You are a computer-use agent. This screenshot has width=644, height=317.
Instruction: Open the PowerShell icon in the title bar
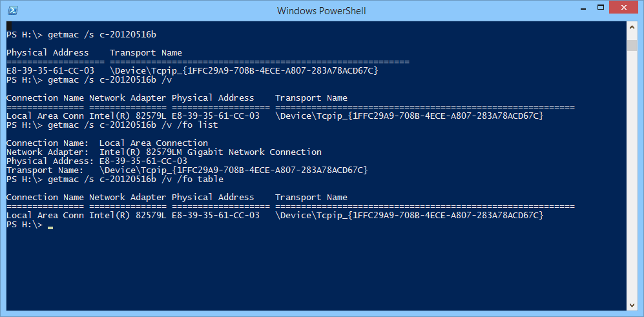[x=13, y=10]
